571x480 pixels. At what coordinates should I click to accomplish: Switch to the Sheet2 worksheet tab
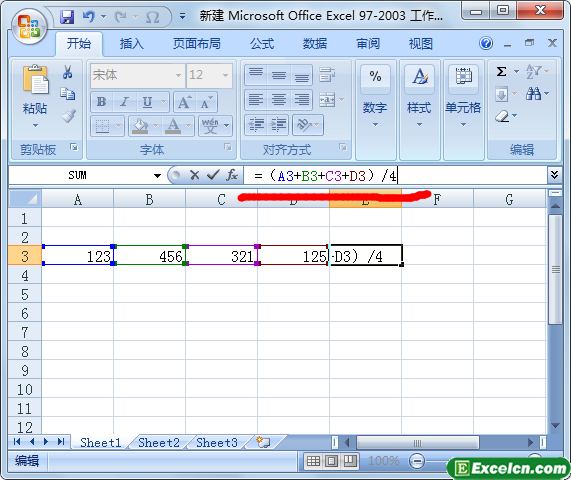(x=159, y=442)
